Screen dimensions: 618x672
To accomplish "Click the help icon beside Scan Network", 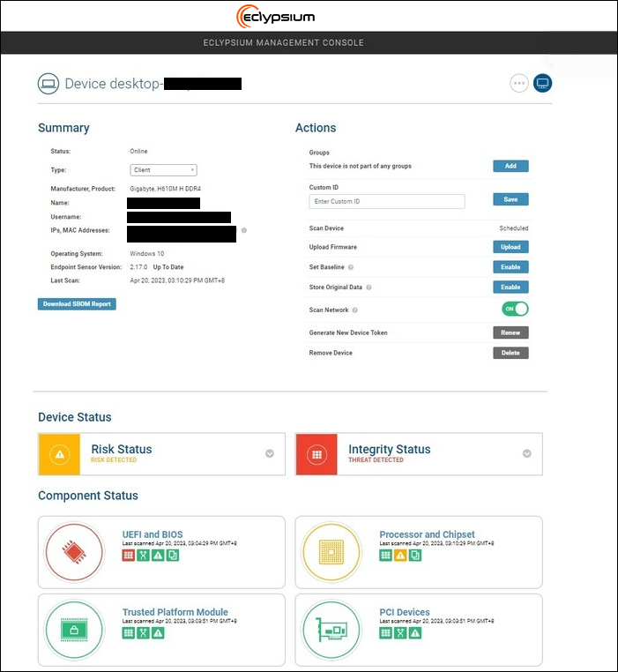I will point(355,310).
